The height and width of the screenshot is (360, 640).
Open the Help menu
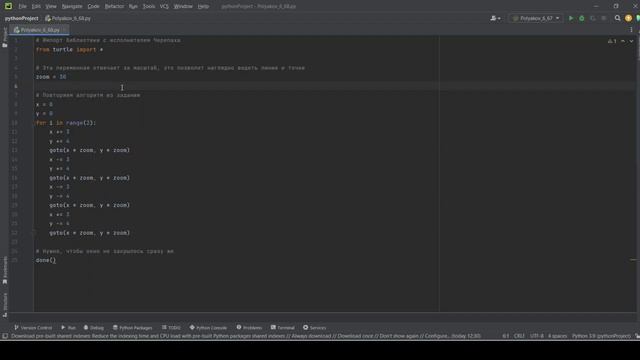click(203, 6)
